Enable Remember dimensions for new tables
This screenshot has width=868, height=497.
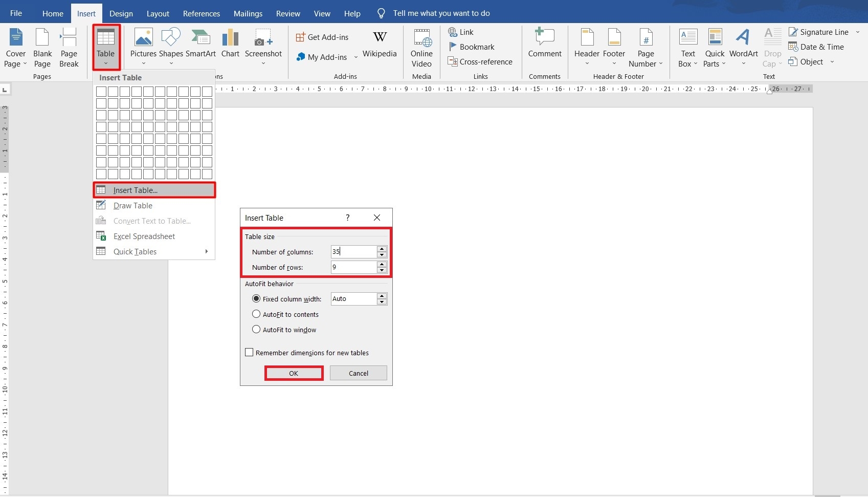[x=249, y=352]
